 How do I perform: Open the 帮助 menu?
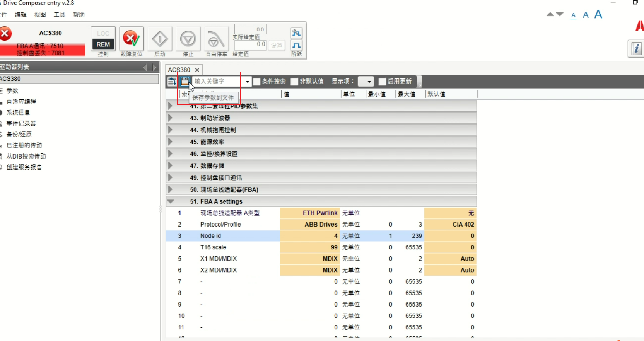[79, 15]
